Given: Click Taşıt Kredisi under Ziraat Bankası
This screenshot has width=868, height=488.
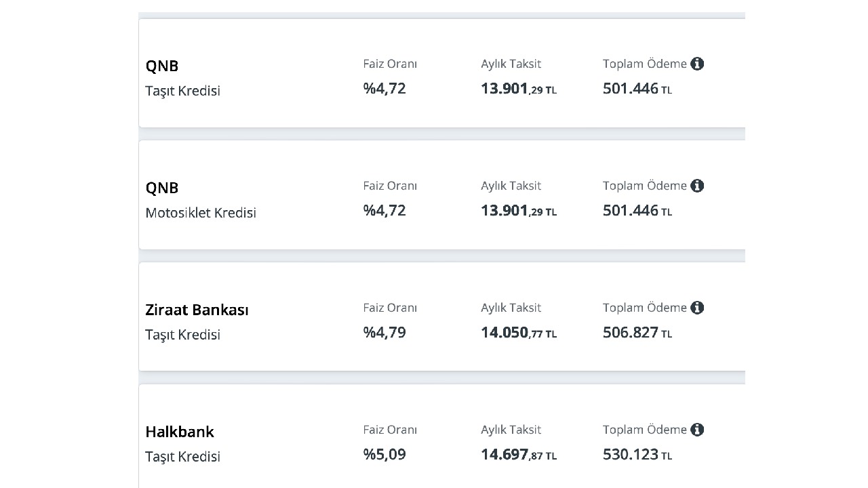Looking at the screenshot, I should tap(183, 335).
